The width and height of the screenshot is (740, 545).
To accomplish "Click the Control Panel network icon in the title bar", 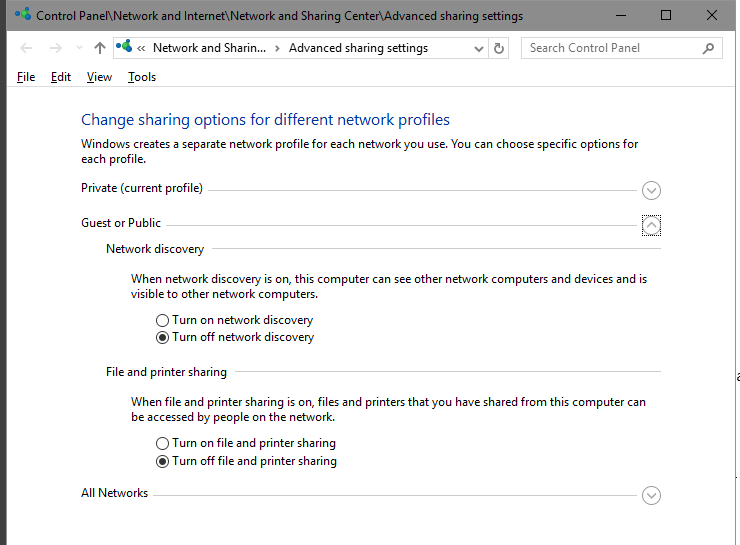I will (x=23, y=15).
